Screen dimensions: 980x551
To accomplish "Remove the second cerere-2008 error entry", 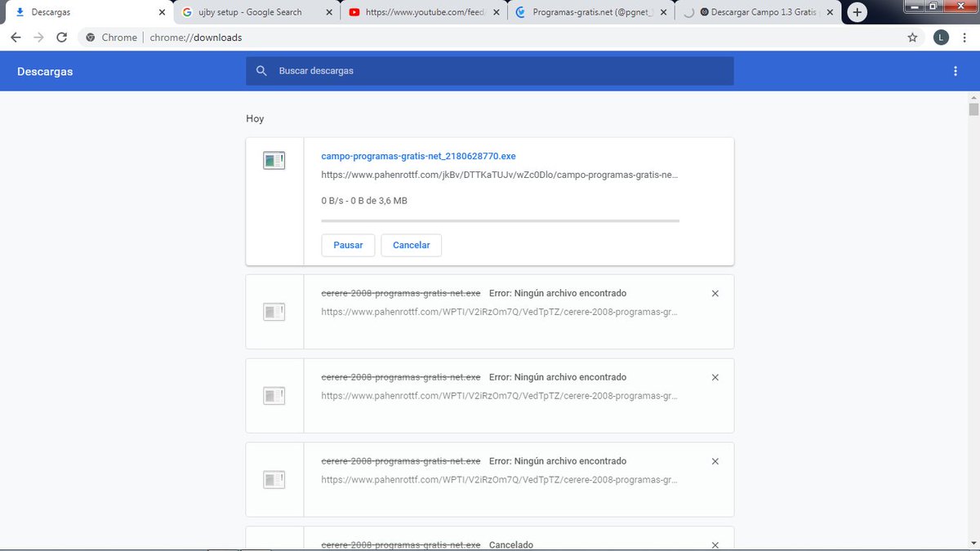I will coord(715,378).
